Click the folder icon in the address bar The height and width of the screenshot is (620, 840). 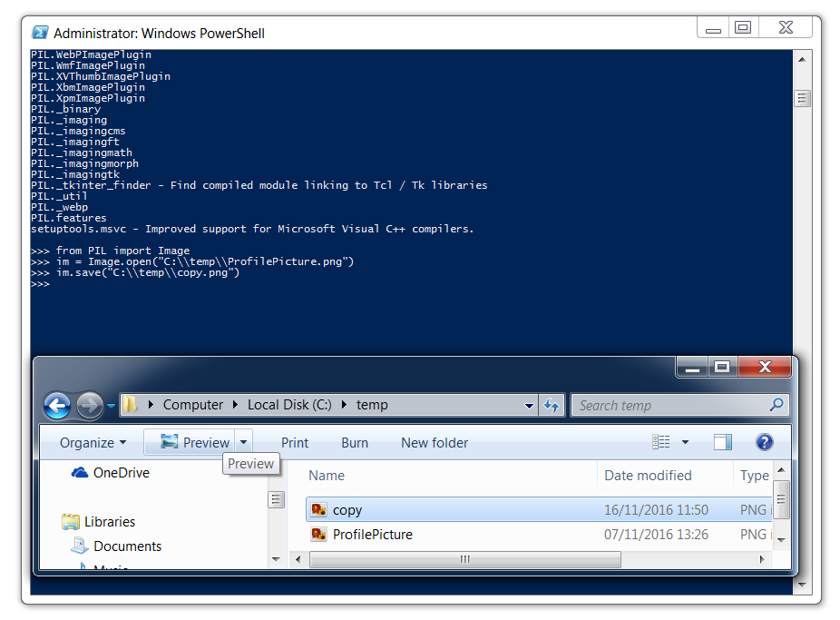click(x=131, y=405)
